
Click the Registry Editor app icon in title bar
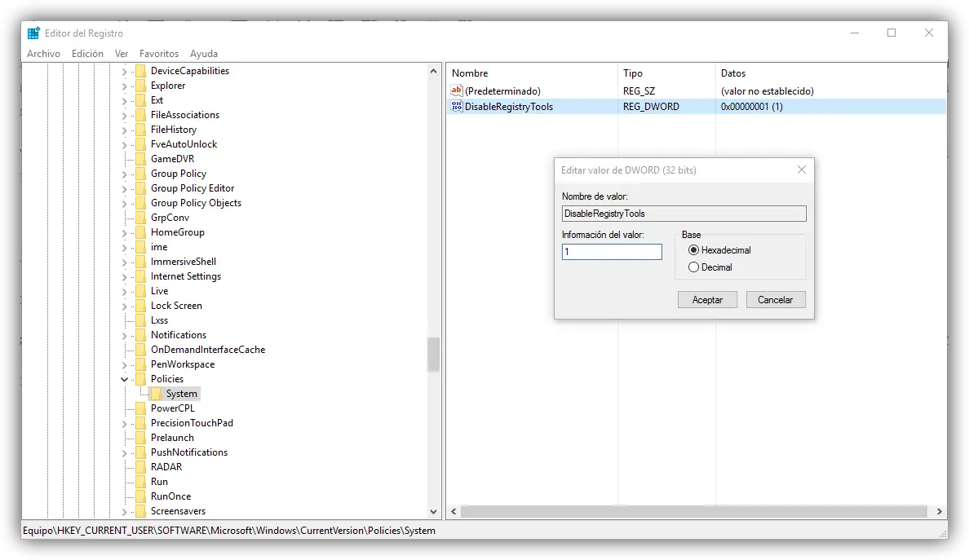(x=33, y=33)
